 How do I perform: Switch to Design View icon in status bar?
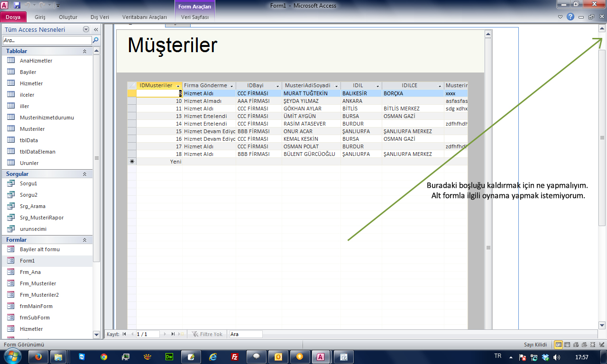(x=601, y=345)
